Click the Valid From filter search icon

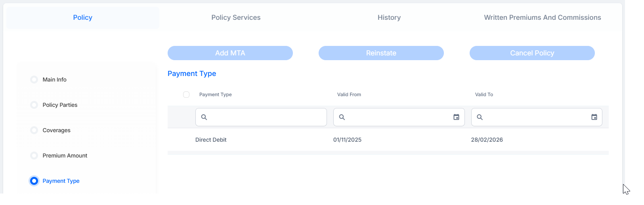[x=342, y=117]
